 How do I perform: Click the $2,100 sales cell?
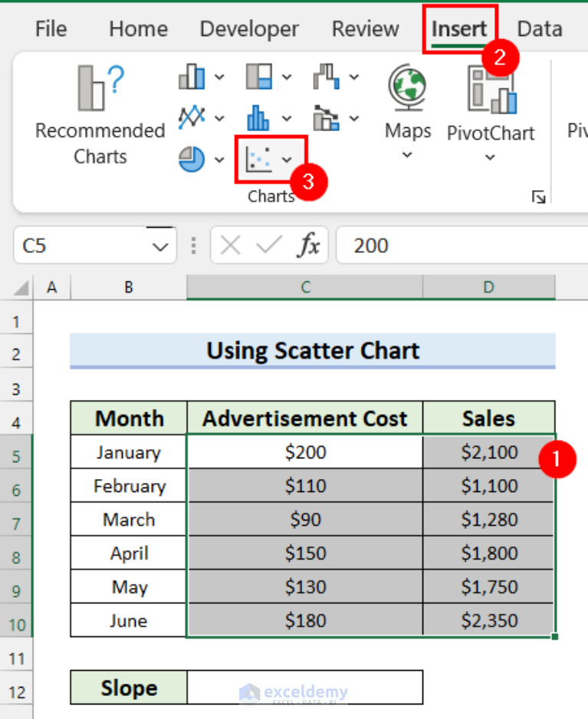click(x=489, y=452)
